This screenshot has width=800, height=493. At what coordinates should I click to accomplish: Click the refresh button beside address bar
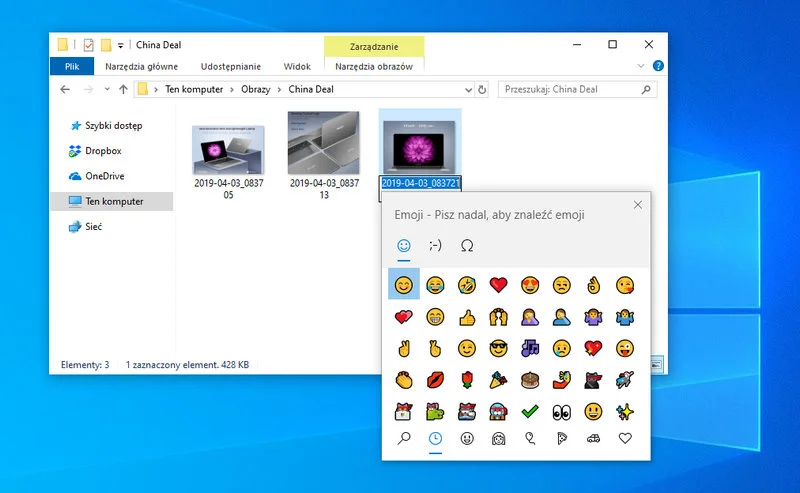(x=482, y=89)
